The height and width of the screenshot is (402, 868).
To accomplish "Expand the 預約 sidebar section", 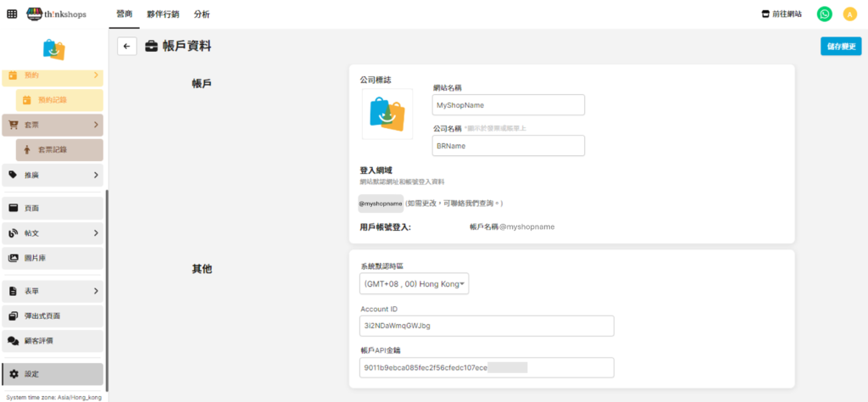I will [x=53, y=75].
